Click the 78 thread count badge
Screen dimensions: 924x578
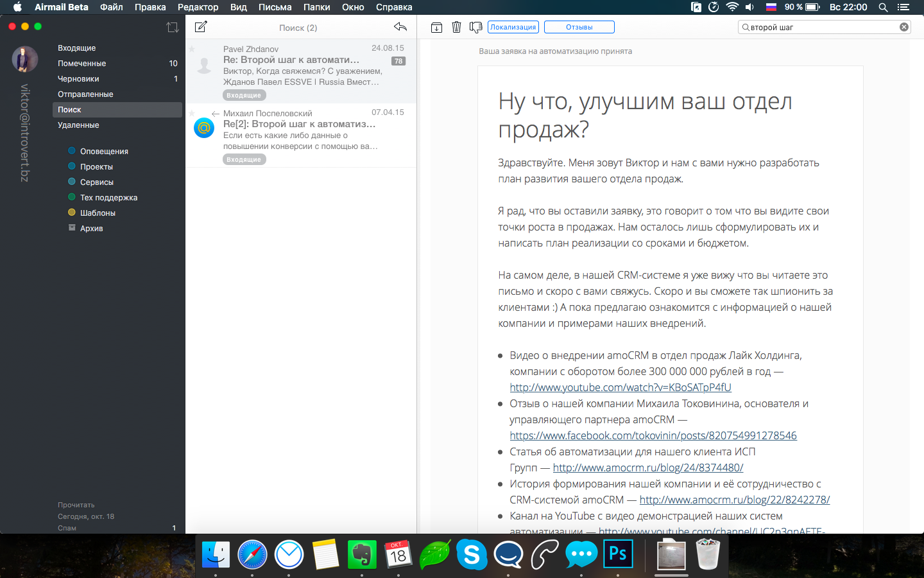398,61
